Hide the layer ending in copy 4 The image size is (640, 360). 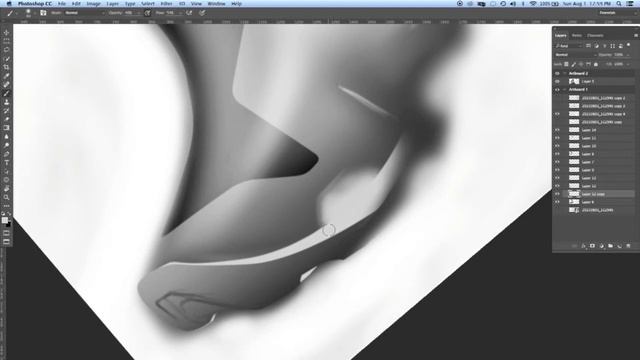tap(557, 114)
